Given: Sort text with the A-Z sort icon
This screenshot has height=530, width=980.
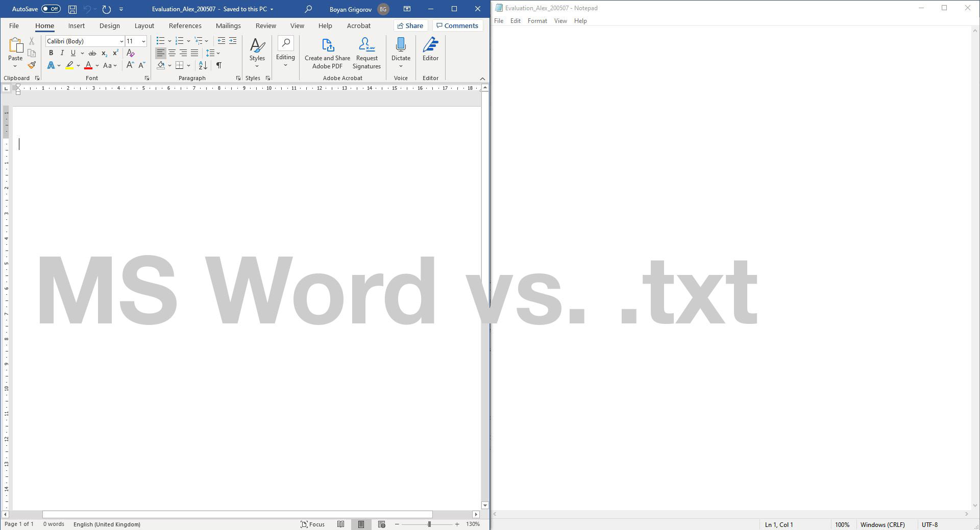Looking at the screenshot, I should tap(203, 65).
